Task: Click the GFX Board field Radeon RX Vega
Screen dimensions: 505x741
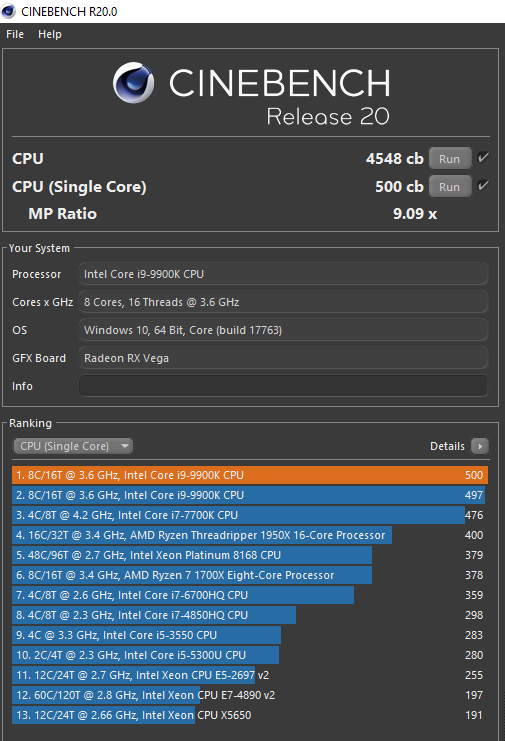Action: pyautogui.click(x=283, y=358)
